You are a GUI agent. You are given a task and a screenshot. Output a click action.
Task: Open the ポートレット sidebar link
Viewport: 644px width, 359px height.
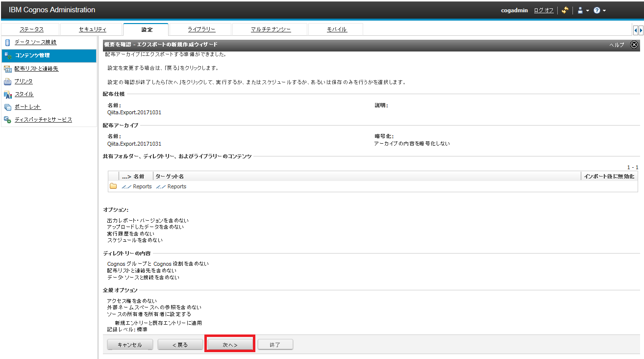[x=27, y=107]
